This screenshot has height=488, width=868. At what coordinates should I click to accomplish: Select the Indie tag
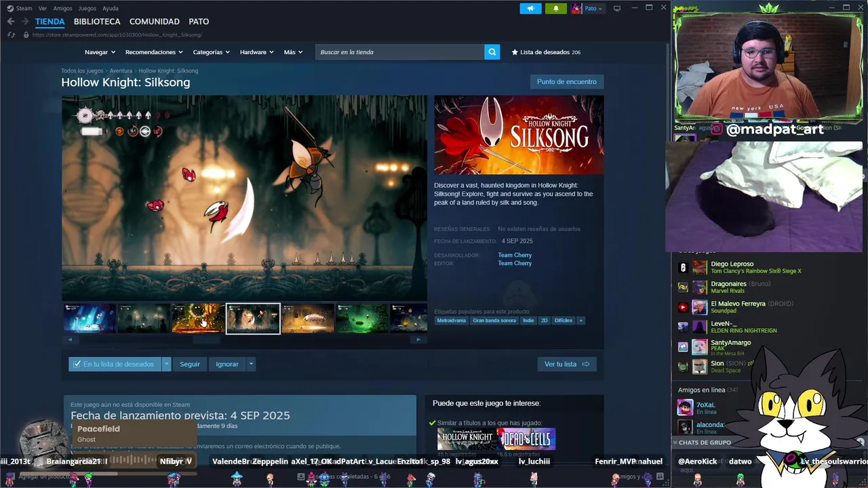click(x=528, y=321)
